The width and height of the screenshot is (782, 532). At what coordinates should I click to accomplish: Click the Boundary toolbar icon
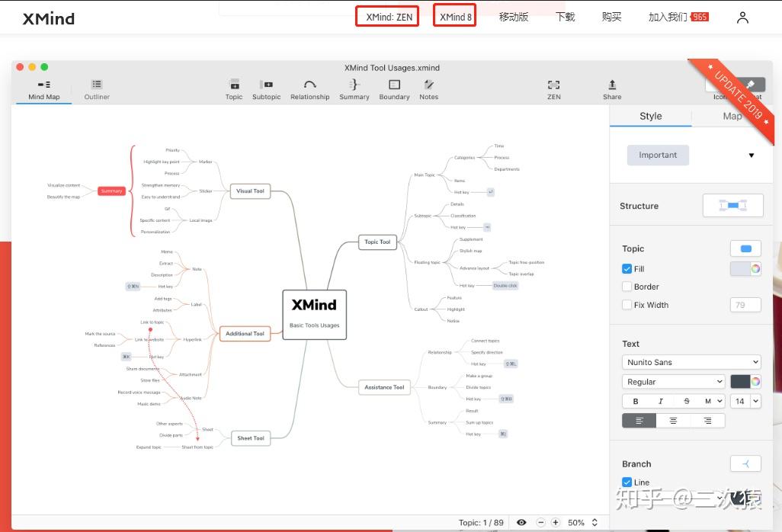[394, 90]
